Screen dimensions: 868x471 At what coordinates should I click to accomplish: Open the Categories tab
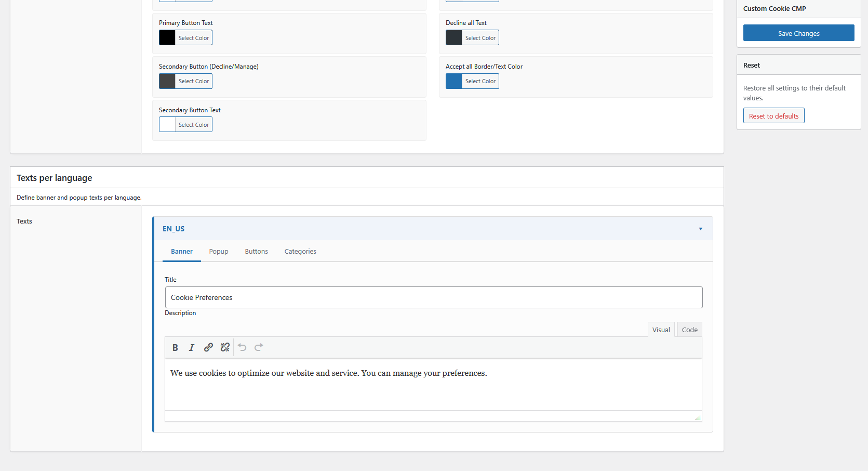[x=300, y=251]
